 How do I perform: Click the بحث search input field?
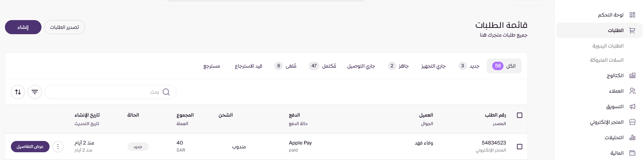[x=105, y=92]
